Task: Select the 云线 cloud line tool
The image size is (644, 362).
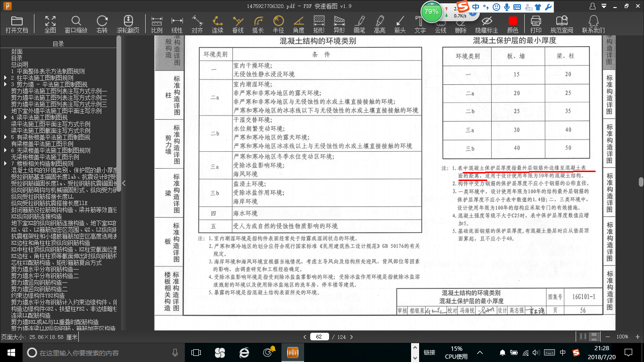Action: click(x=440, y=24)
